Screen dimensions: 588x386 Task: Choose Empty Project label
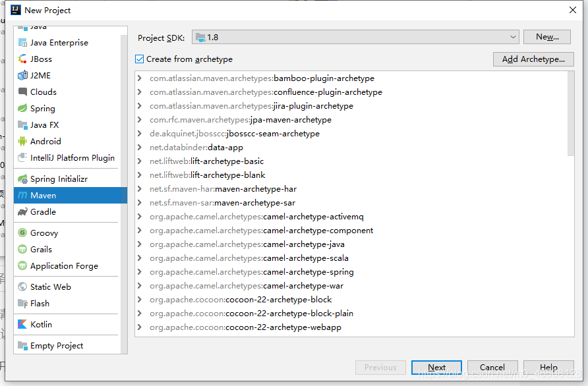tap(57, 346)
